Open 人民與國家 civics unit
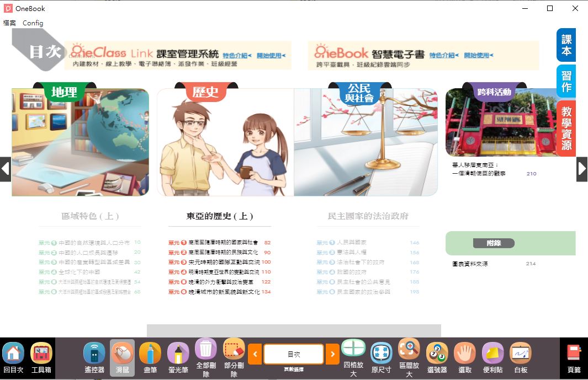The image size is (588, 380). 368,243
